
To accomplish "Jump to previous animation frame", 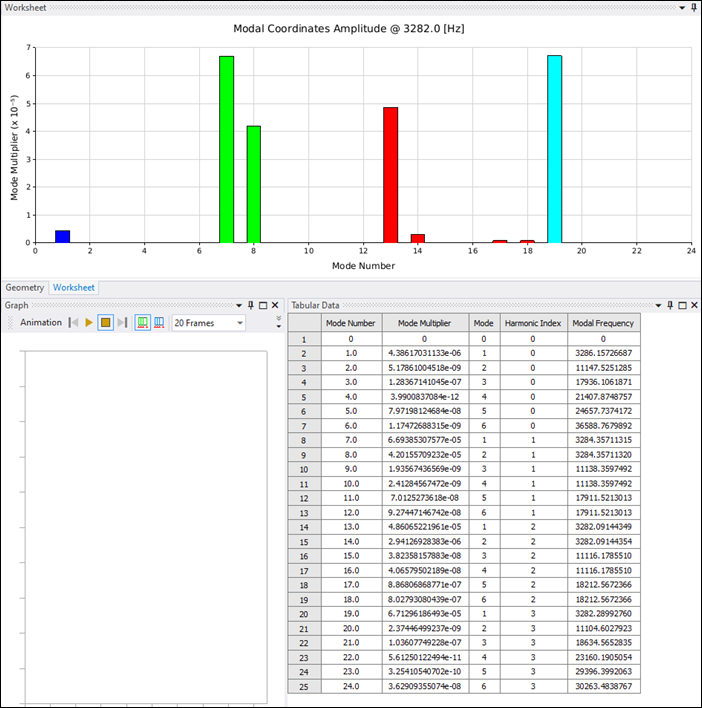I will [73, 322].
